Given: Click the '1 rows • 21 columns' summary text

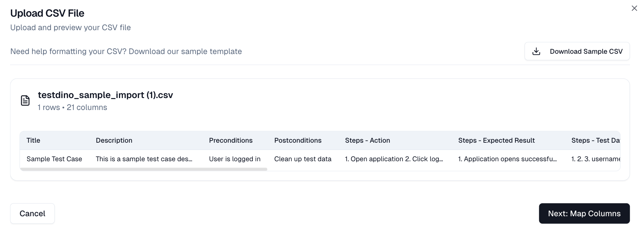Looking at the screenshot, I should (72, 107).
